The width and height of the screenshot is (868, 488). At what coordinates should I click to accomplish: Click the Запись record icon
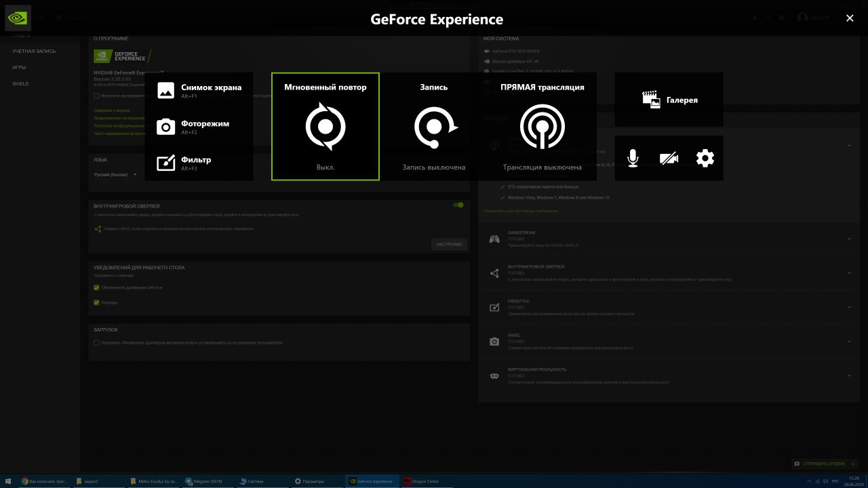click(x=435, y=127)
